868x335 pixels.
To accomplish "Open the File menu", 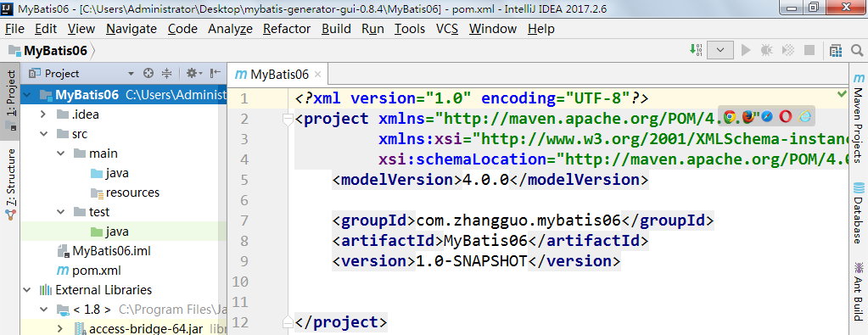I will 14,29.
